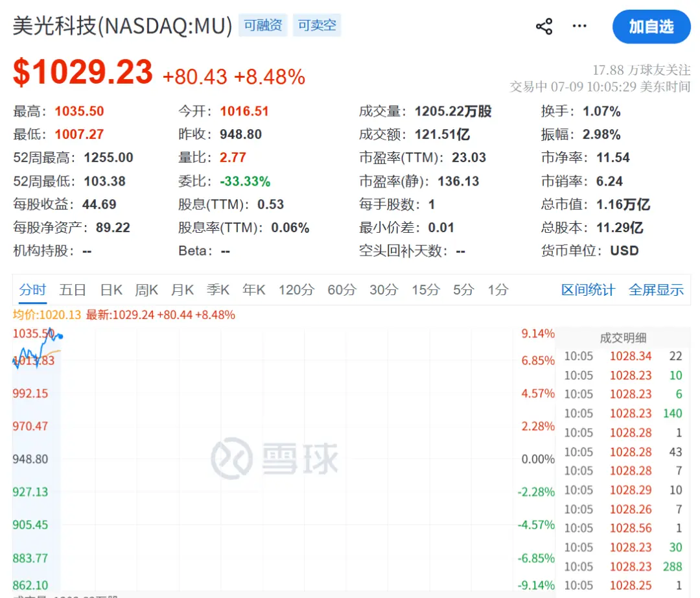700x598 pixels.
Task: Click the 总市值 value 1.16万亿
Action: pos(624,204)
